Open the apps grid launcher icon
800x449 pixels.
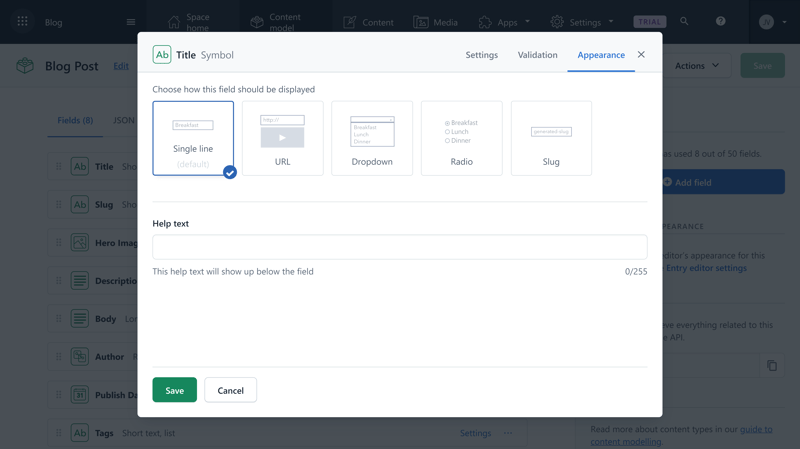[22, 21]
